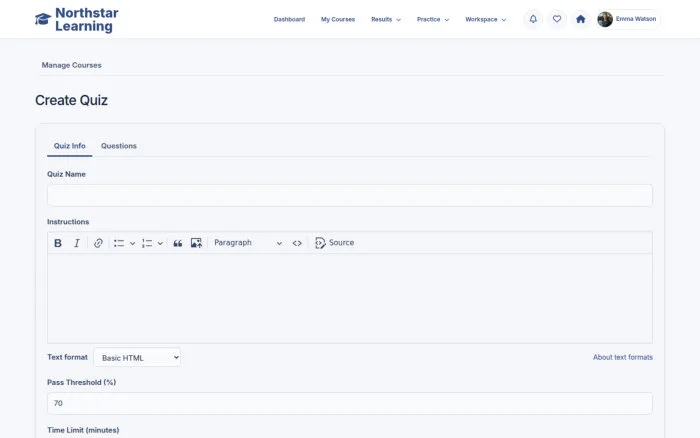The width and height of the screenshot is (700, 438).
Task: Apply italic formatting in the editor
Action: pos(77,243)
